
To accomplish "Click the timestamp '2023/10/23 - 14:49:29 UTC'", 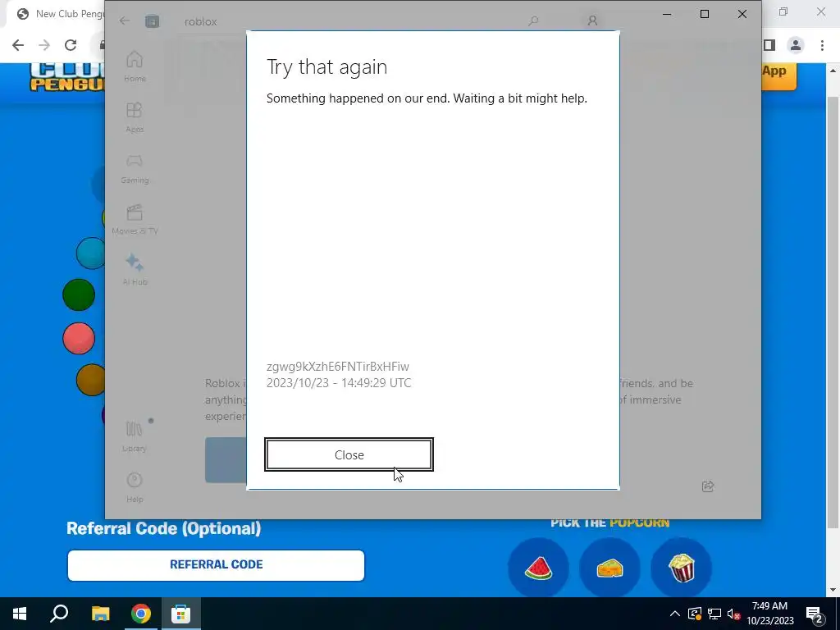I will (x=339, y=383).
